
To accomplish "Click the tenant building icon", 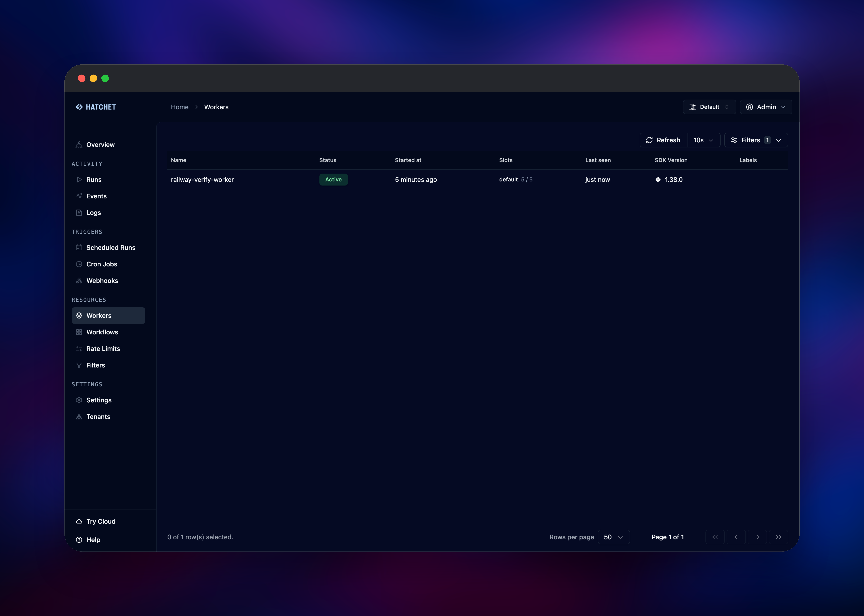I will (692, 107).
